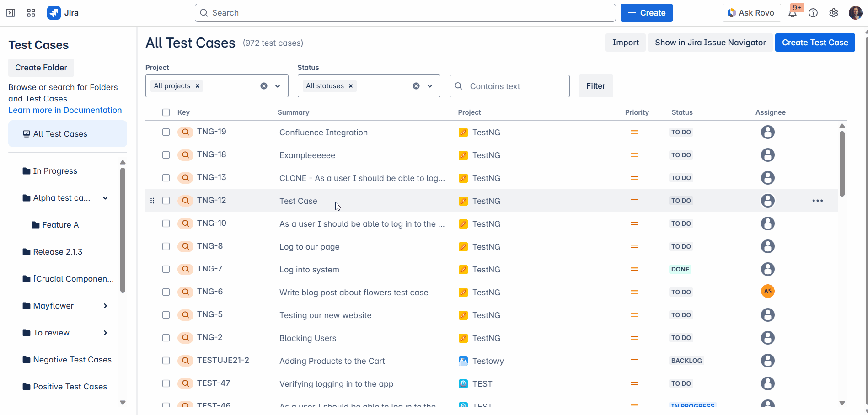The height and width of the screenshot is (415, 868).
Task: Click the In Progress folder icon
Action: 27,171
